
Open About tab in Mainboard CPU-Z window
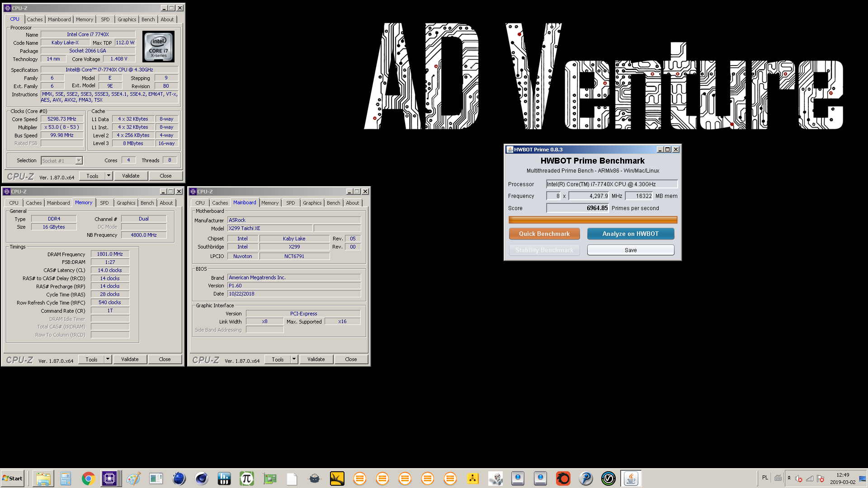[353, 203]
